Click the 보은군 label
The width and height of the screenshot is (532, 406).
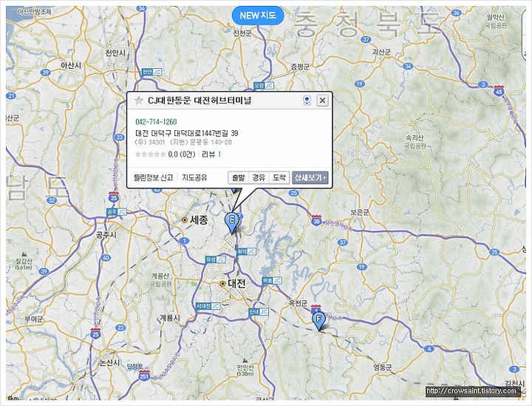click(x=360, y=212)
